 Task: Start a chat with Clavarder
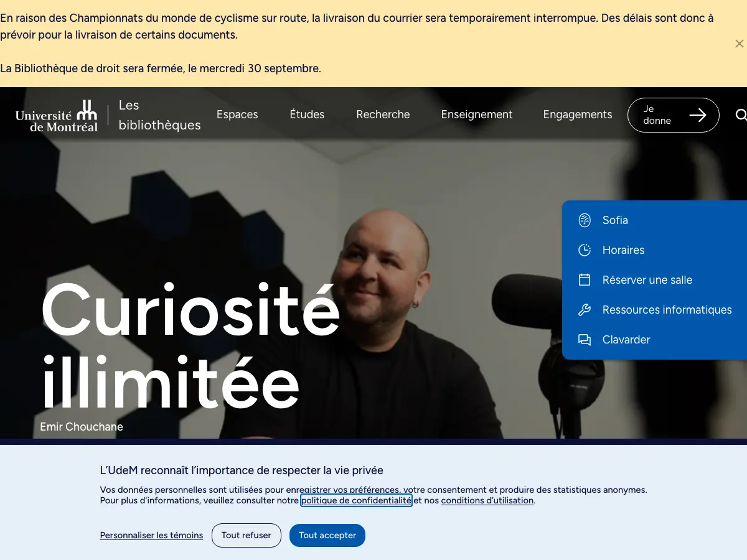626,340
